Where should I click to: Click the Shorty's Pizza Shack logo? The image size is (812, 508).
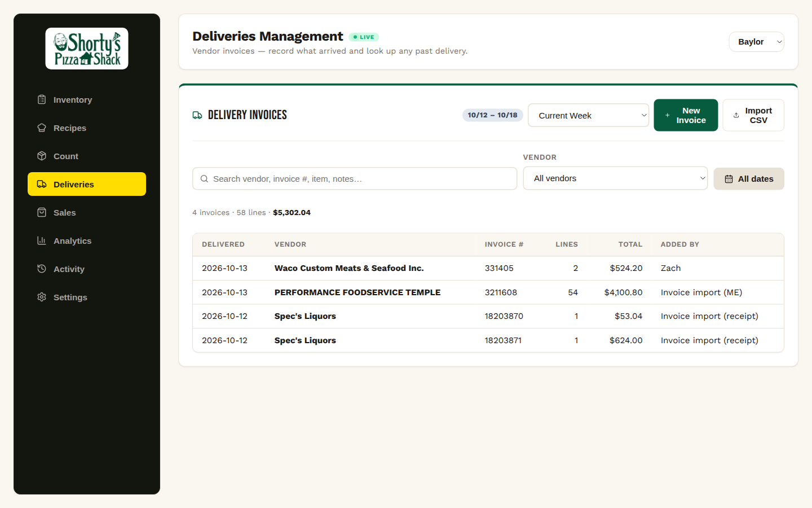87,49
